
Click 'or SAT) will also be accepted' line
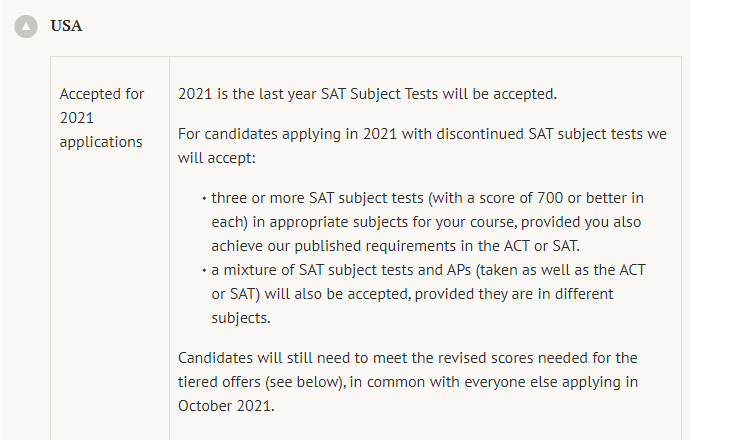[x=412, y=294]
